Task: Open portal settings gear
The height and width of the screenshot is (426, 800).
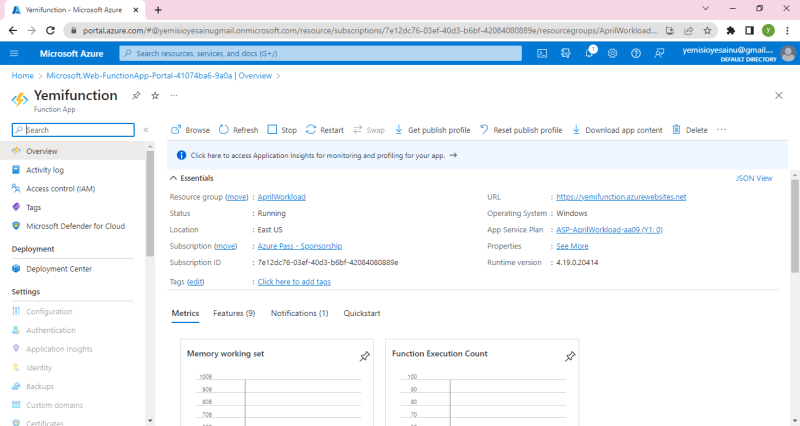Action: point(612,53)
